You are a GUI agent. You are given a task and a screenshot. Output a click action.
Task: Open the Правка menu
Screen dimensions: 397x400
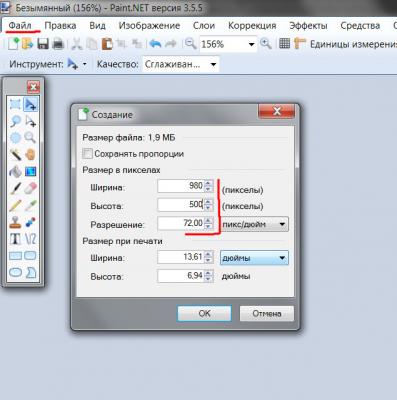click(60, 26)
